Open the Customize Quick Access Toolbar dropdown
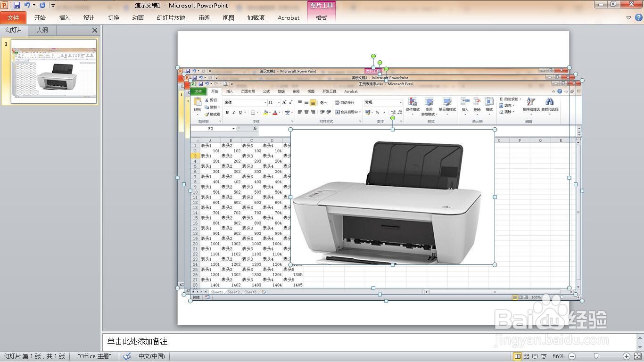Screen dimensions: 644x362 [x=53, y=6]
